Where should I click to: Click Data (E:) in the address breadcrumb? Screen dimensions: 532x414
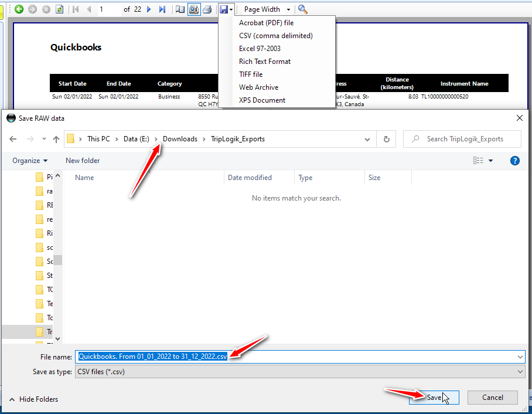pos(137,139)
